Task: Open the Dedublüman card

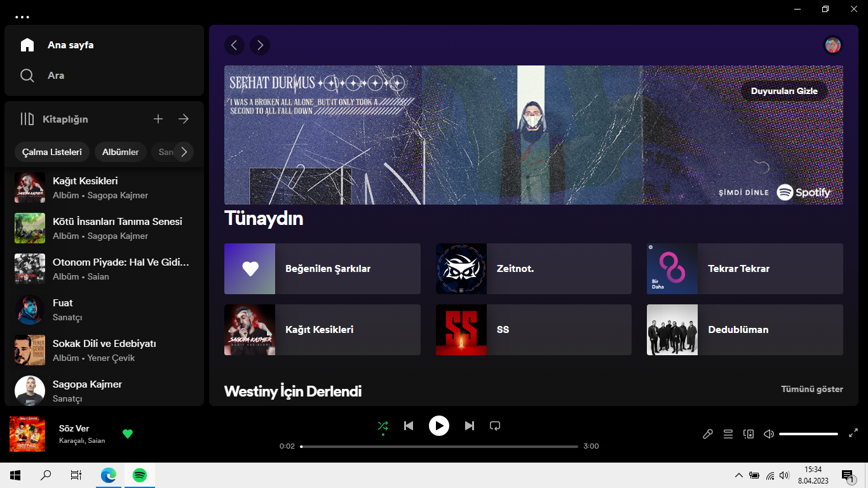Action: coord(745,330)
